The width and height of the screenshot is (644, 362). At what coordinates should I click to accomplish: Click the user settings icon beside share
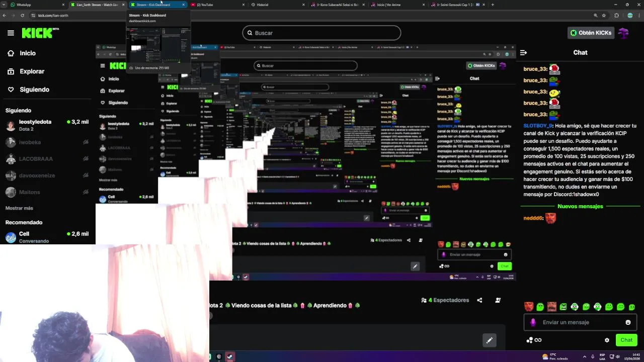pyautogui.click(x=498, y=300)
